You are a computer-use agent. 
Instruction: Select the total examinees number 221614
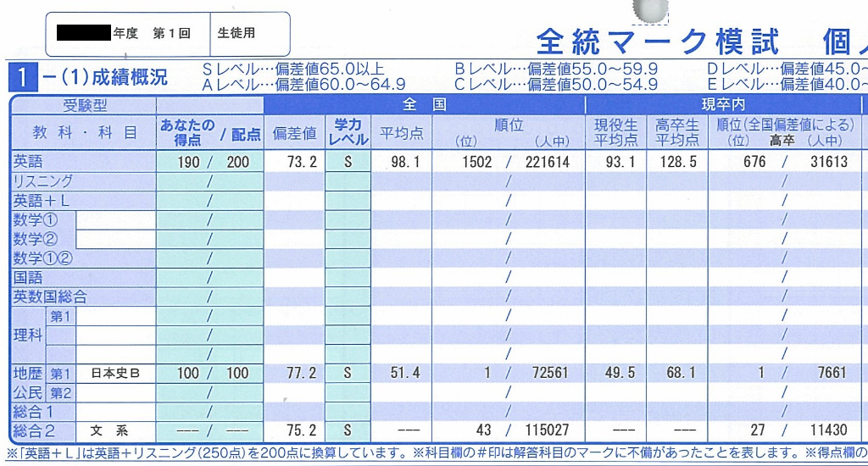[x=547, y=162]
